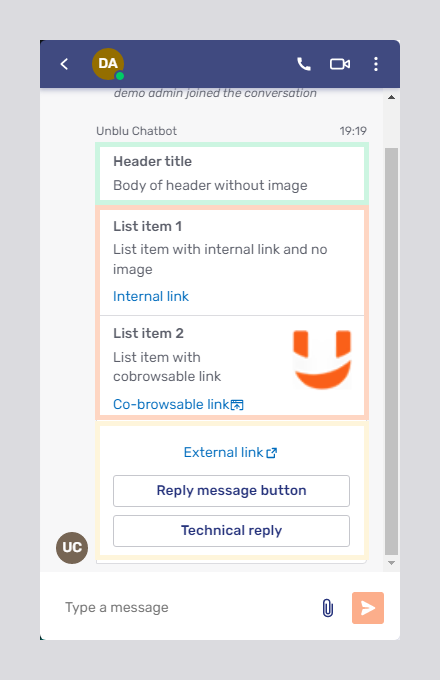This screenshot has height=680, width=440.
Task: Start a video call
Action: point(340,64)
